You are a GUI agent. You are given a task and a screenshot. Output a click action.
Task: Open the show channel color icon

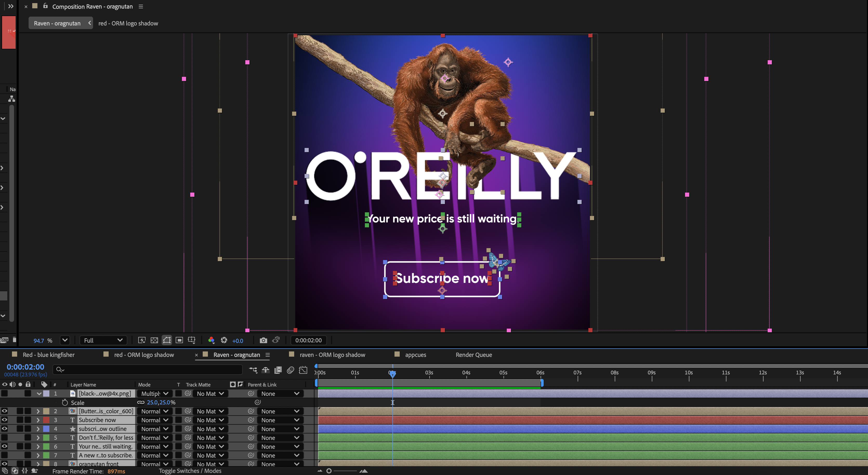(x=211, y=340)
